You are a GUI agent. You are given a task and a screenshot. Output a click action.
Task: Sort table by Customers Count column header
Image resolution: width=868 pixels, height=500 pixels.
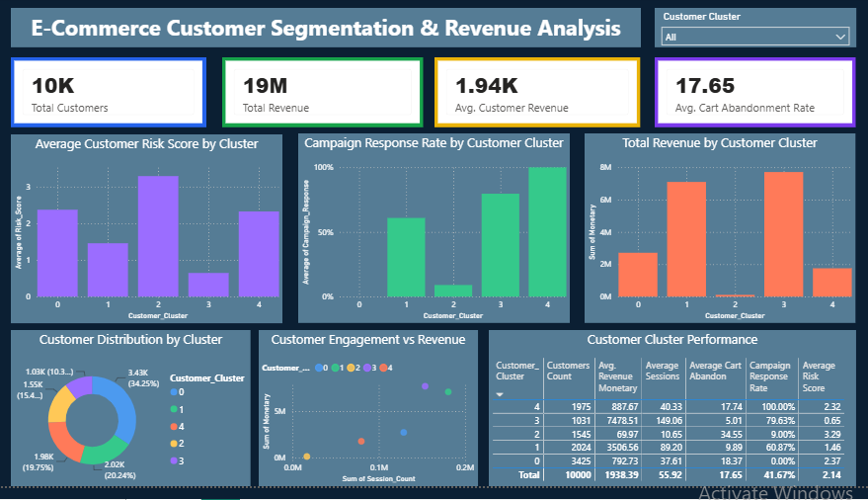click(568, 371)
